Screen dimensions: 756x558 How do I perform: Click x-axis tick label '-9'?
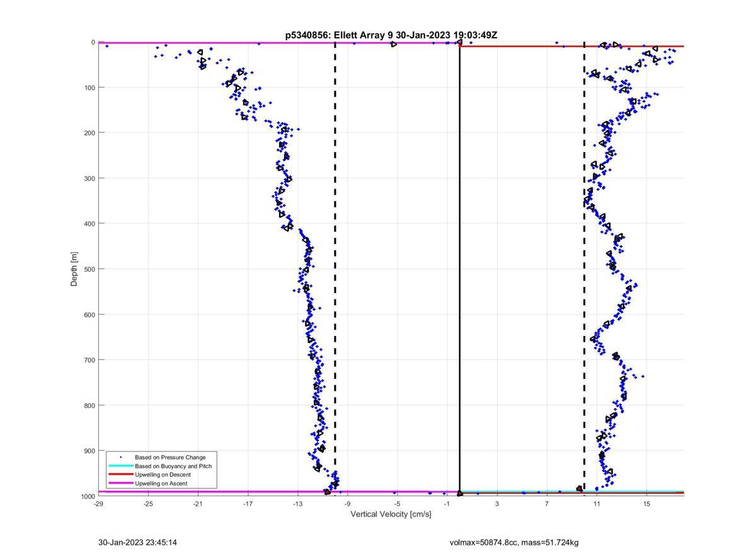pyautogui.click(x=347, y=503)
